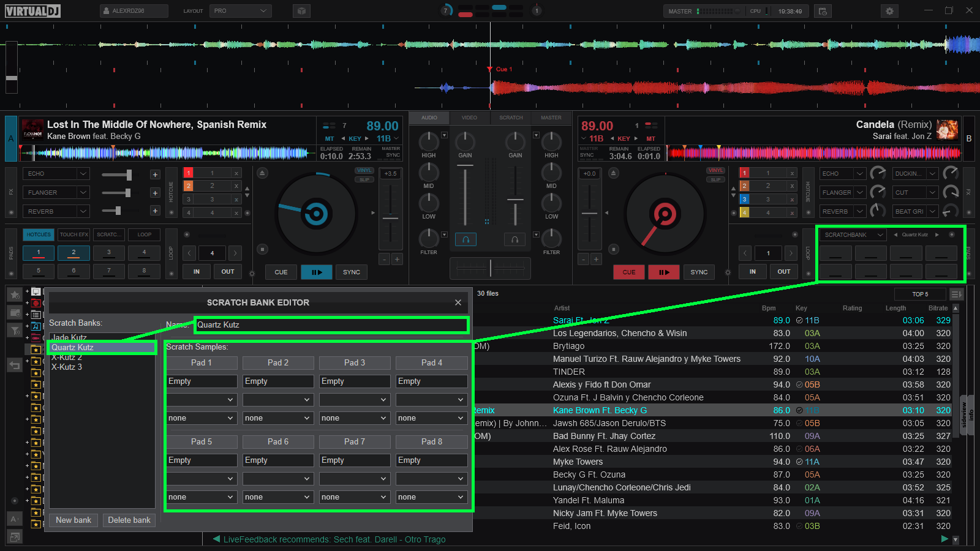980x551 pixels.
Task: Switch to the VIDEO tab in the mixer panel
Action: pos(470,118)
